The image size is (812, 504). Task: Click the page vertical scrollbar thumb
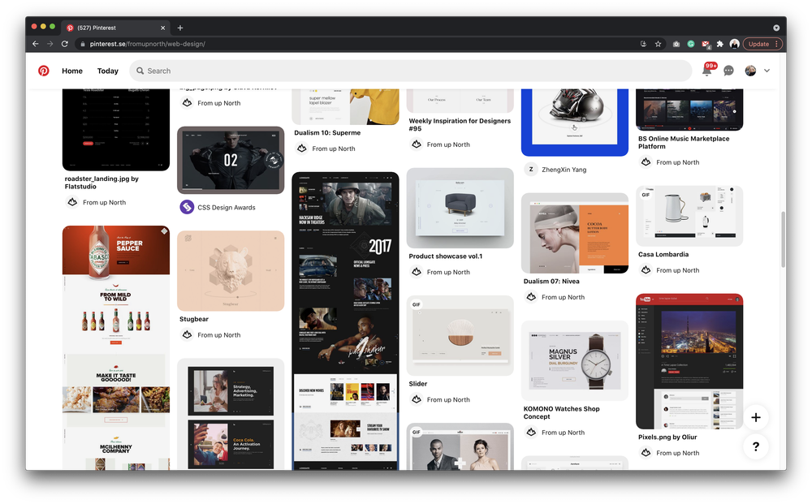coord(783,239)
